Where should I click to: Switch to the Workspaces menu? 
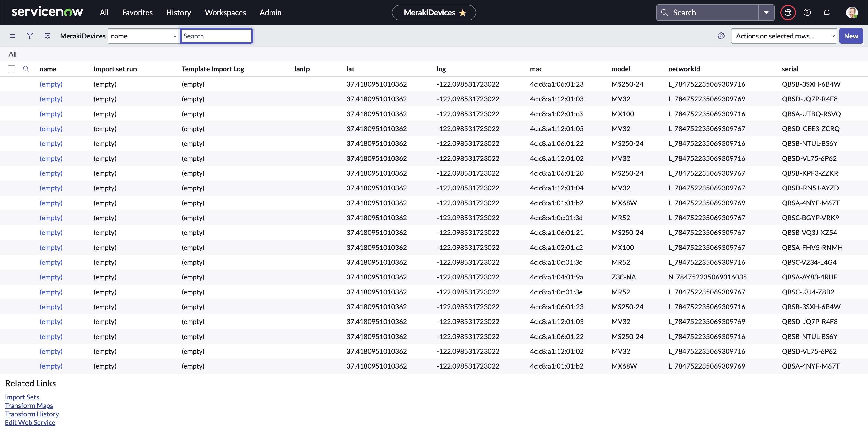click(x=225, y=12)
